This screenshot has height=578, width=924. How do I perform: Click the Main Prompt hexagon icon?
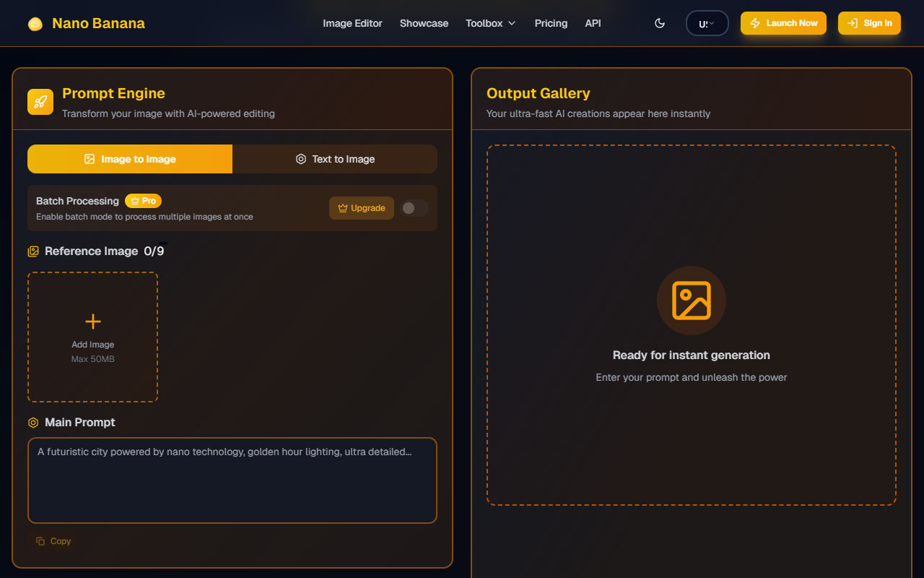click(x=33, y=423)
